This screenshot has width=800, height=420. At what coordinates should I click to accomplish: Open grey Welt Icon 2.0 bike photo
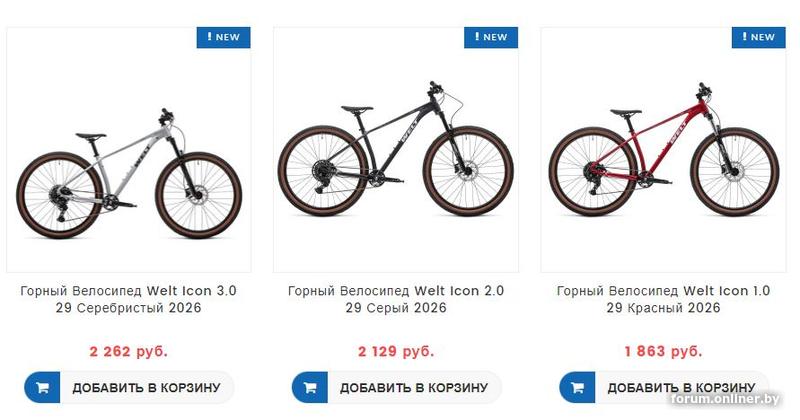(x=396, y=155)
